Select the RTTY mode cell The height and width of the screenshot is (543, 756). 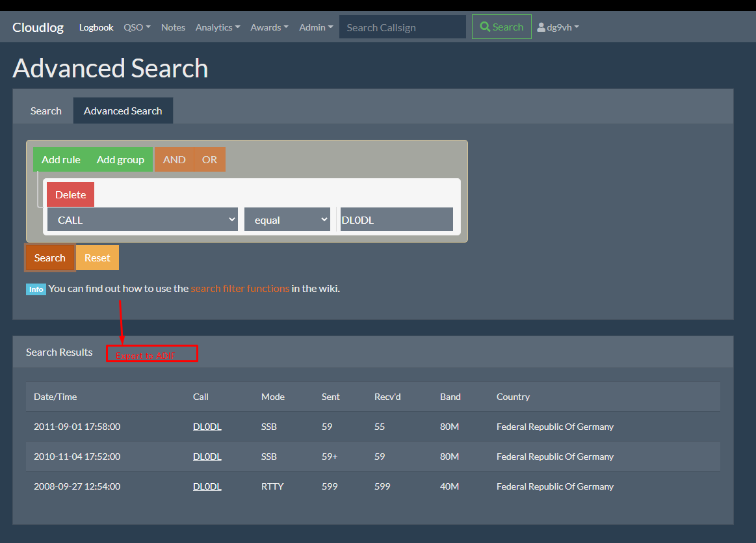272,486
